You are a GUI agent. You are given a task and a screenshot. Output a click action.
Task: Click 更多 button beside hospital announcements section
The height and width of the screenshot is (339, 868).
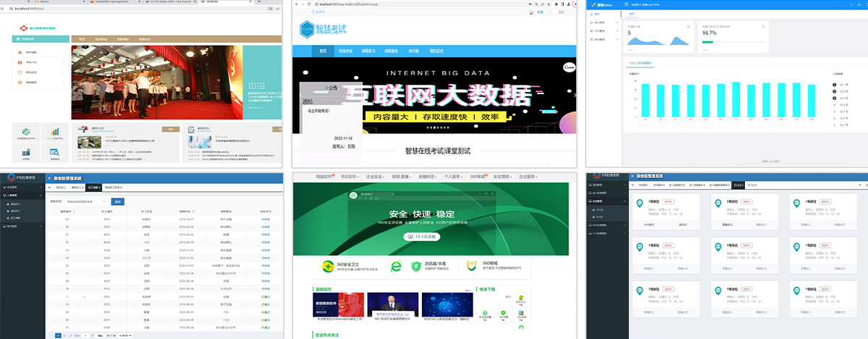coord(171,129)
